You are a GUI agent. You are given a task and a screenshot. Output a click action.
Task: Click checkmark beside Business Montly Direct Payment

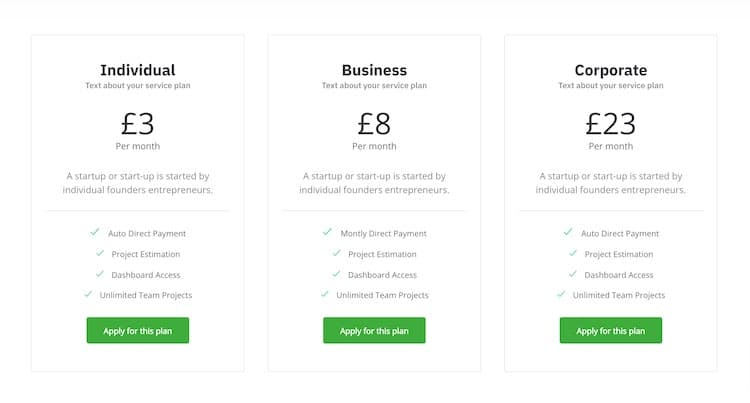click(x=327, y=232)
